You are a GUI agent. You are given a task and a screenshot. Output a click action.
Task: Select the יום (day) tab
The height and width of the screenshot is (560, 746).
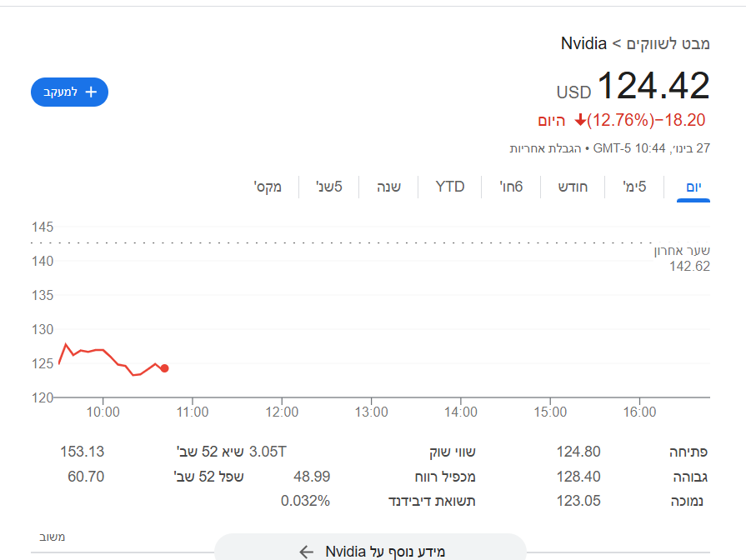point(693,187)
